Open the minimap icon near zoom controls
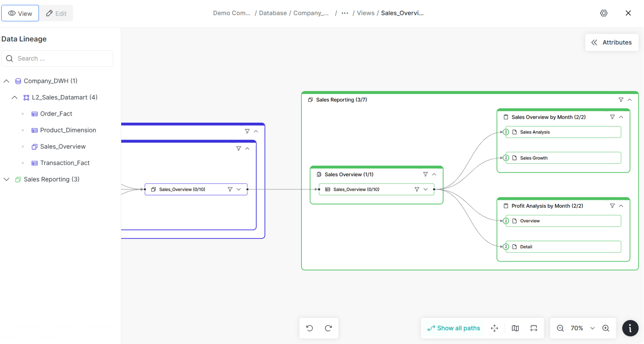Screen dimensions: 644x344 [x=515, y=328]
